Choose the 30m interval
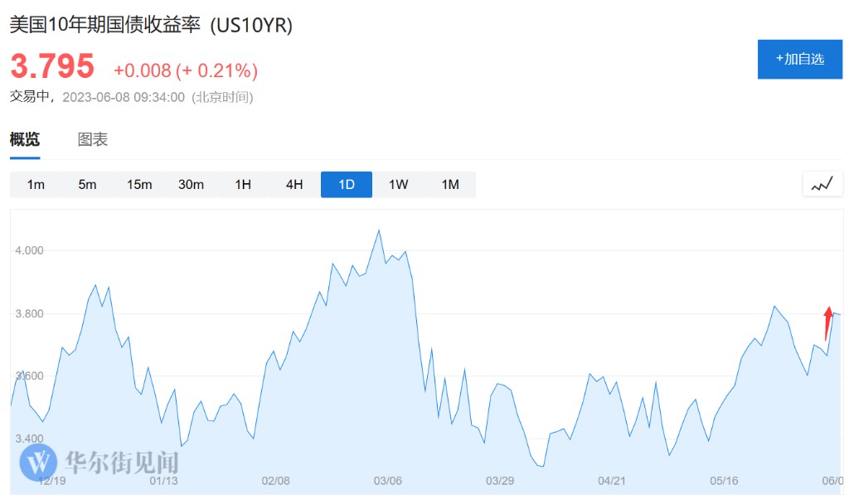 coord(191,184)
